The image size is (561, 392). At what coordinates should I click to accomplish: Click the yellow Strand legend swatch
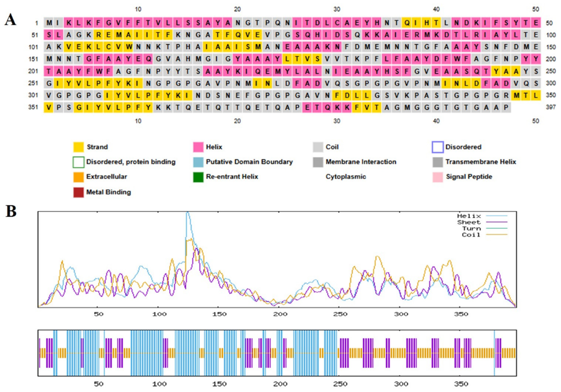[x=78, y=147]
